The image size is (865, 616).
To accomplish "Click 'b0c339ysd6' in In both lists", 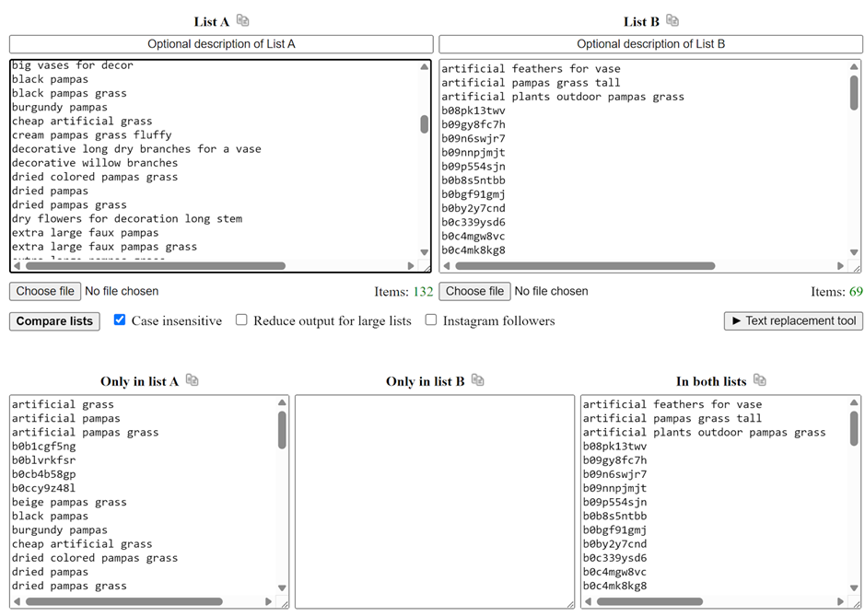I will (x=615, y=558).
